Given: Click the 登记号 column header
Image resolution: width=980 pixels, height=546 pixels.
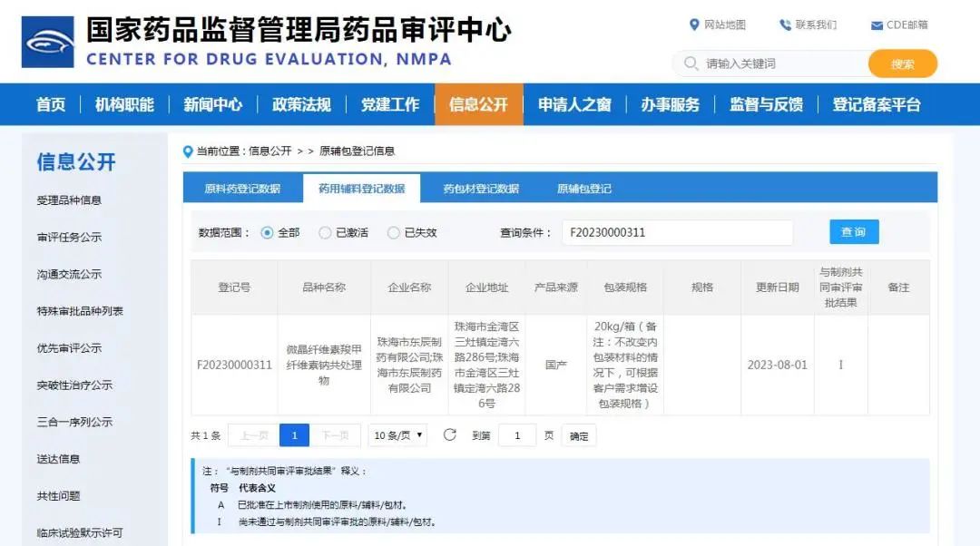Looking at the screenshot, I should click(234, 288).
